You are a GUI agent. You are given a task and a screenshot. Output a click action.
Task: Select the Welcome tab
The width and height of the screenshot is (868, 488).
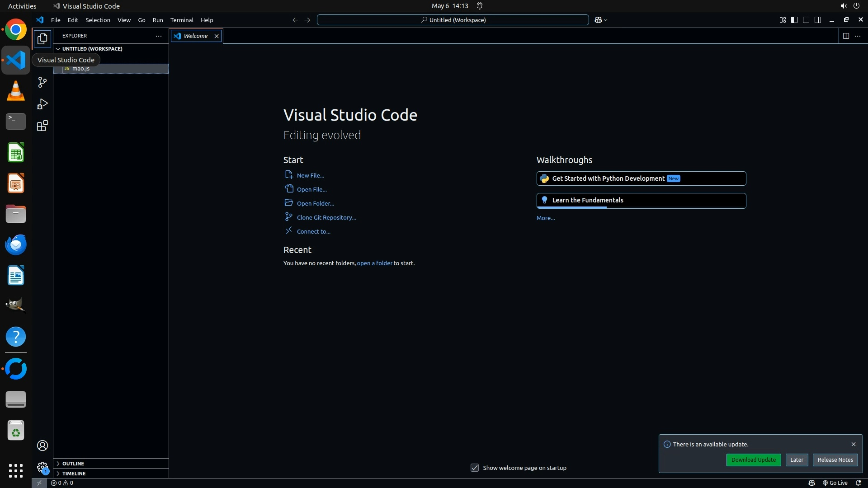[195, 36]
